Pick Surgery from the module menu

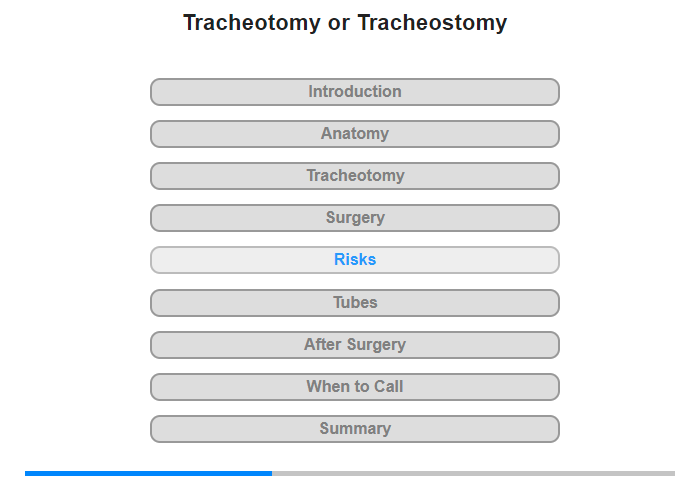tap(355, 218)
